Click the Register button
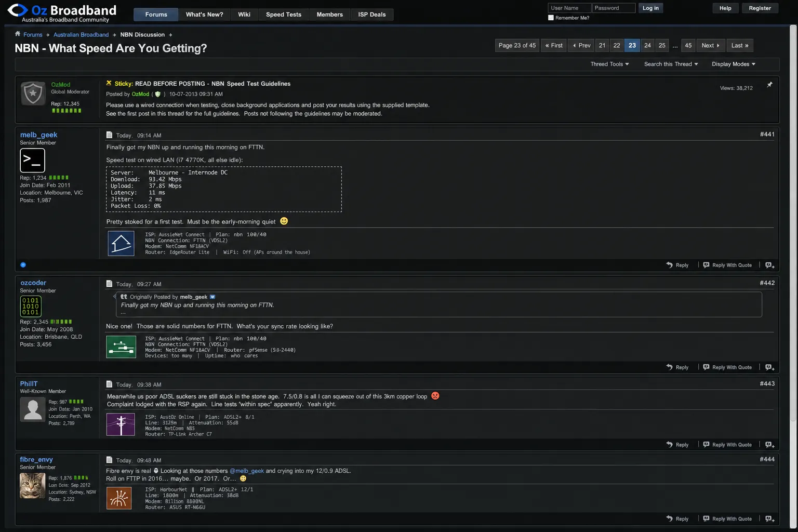The width and height of the screenshot is (798, 532). [760, 8]
